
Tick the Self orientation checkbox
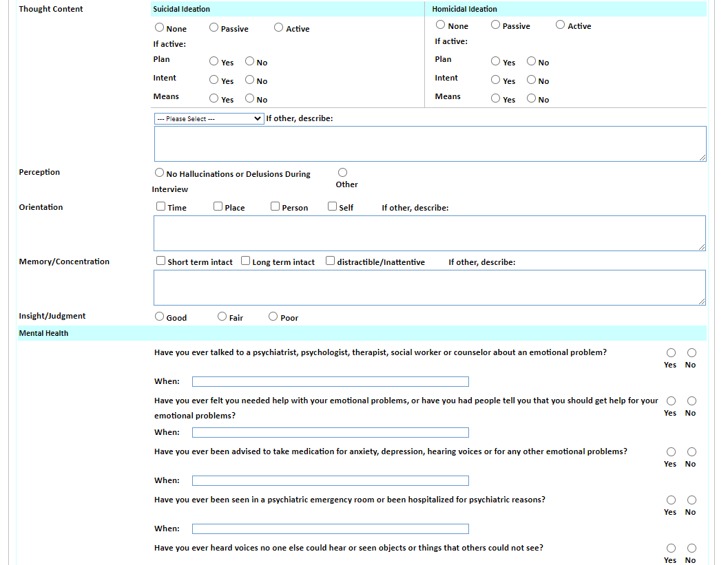pyautogui.click(x=333, y=206)
